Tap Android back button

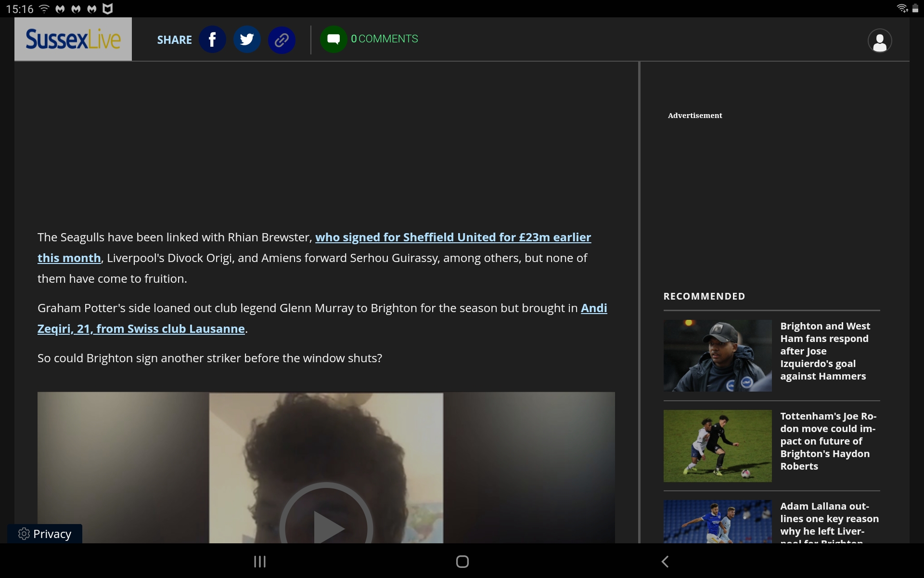[665, 562]
